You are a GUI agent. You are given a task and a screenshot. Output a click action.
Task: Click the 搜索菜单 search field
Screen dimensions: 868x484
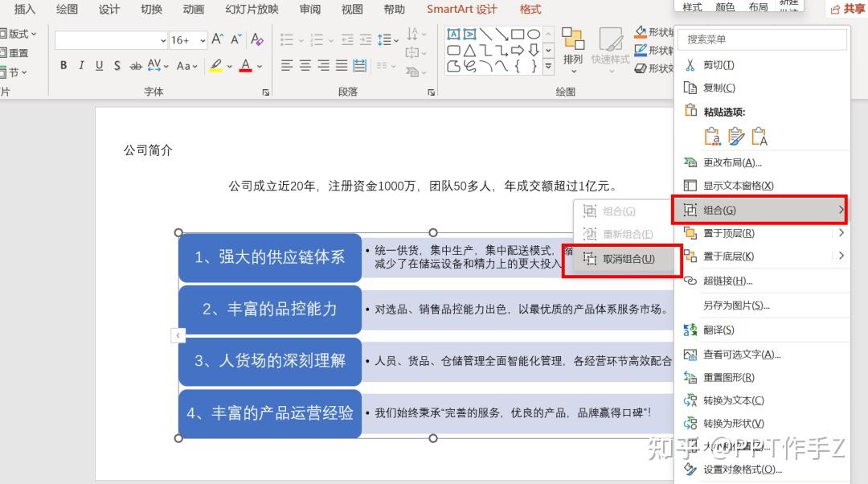tap(761, 39)
